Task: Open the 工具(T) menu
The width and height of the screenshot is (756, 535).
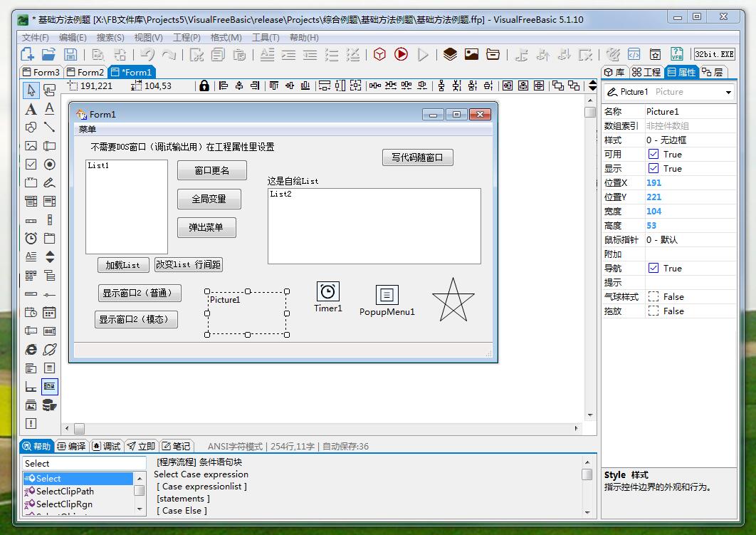Action: [266, 38]
